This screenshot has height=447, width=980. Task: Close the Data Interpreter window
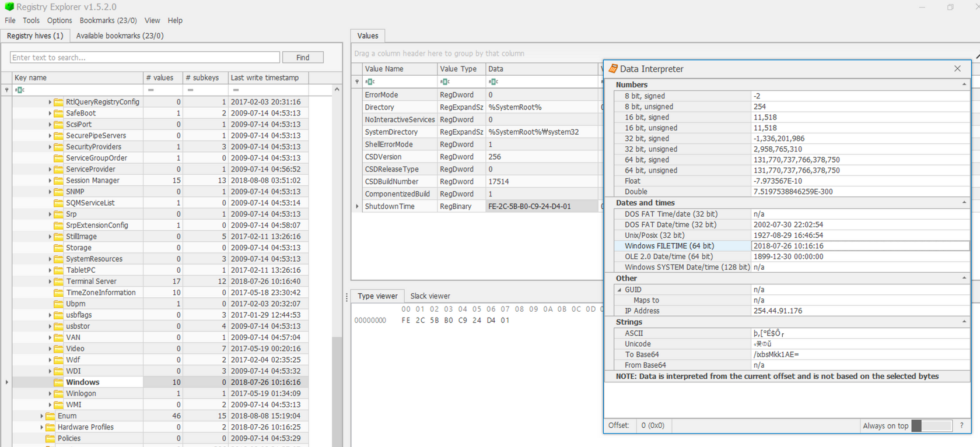click(x=957, y=69)
